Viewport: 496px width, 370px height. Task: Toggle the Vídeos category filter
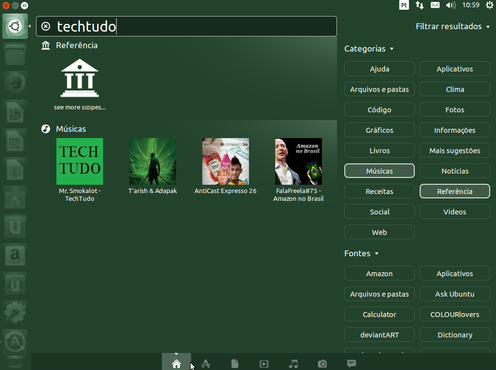click(455, 212)
